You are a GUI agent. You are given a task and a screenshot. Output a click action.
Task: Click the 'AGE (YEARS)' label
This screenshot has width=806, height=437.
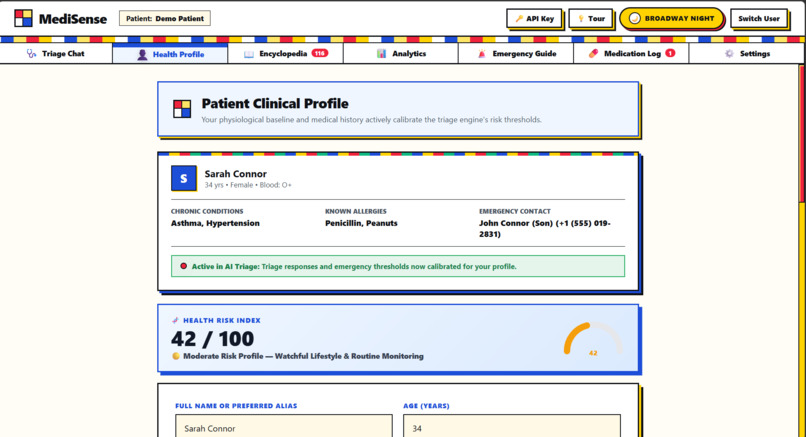click(x=426, y=406)
